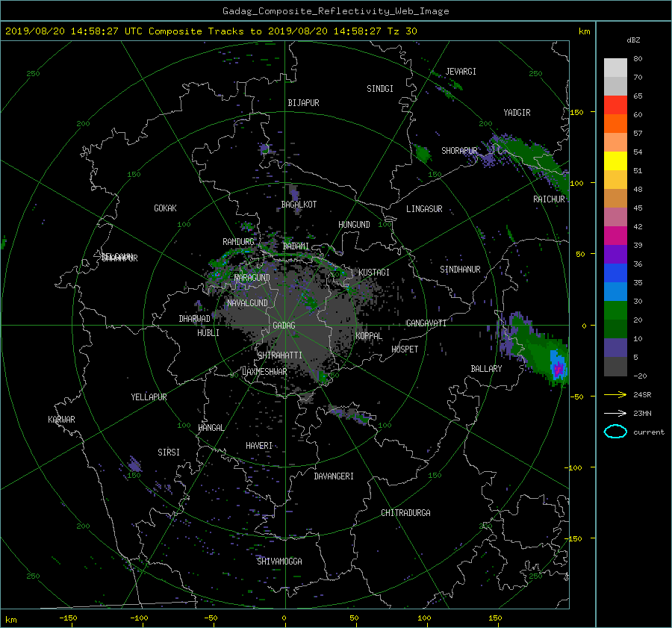The image size is (672, 628).
Task: Click the SINDHANUR city label
Action: pos(460,270)
